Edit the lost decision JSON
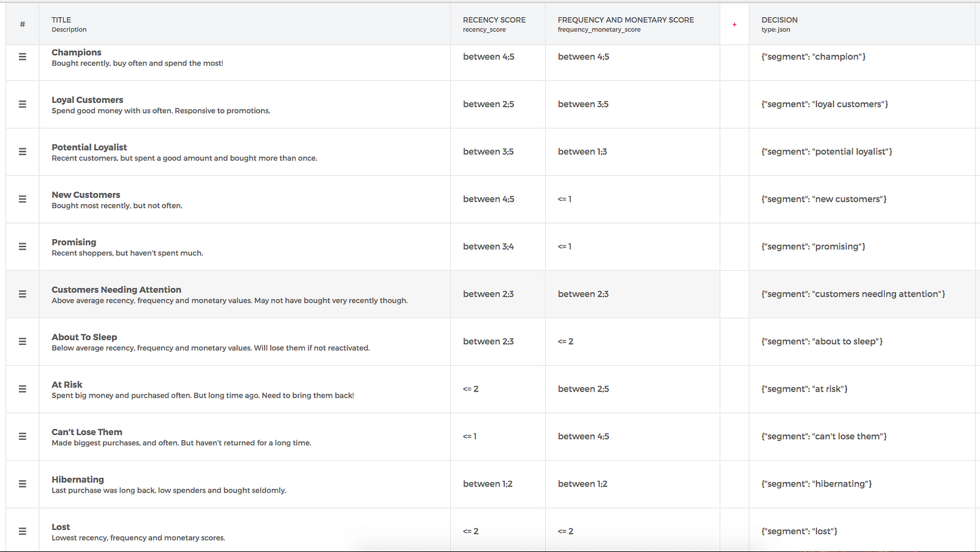 (799, 532)
